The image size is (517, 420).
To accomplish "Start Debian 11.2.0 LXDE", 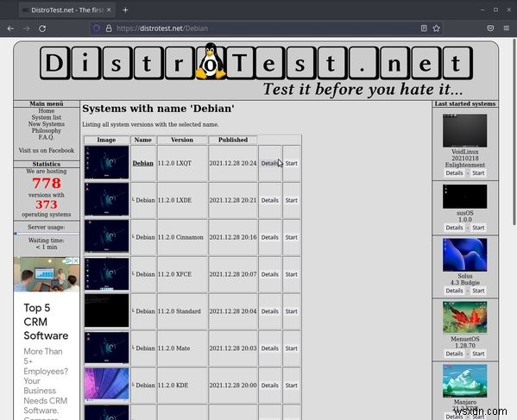I will 292,200.
